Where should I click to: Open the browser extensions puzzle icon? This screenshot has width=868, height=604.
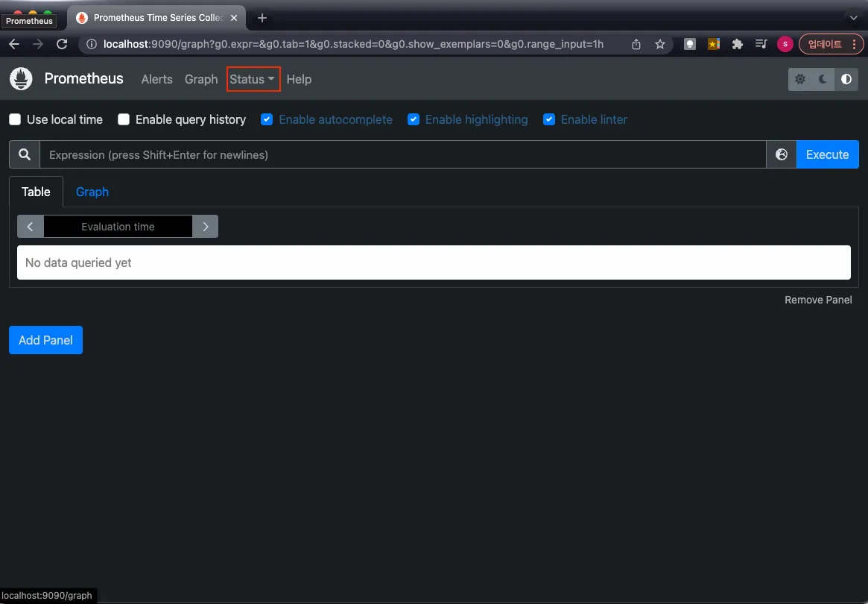click(x=738, y=44)
